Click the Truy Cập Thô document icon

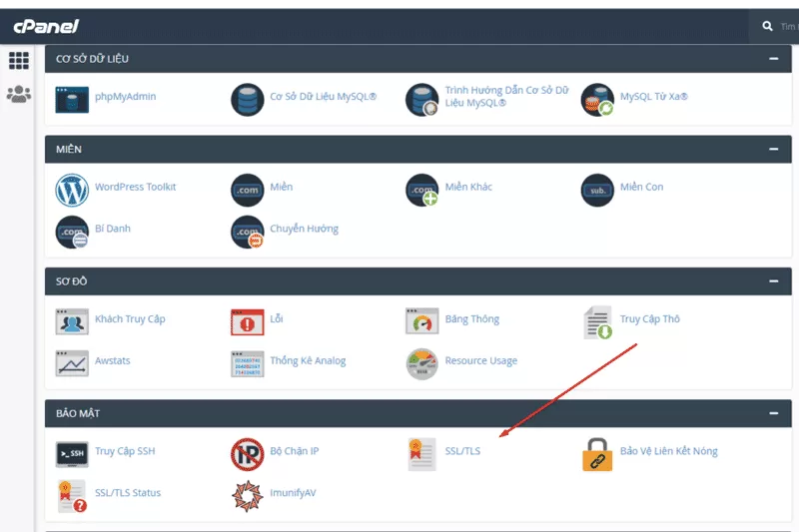(597, 322)
